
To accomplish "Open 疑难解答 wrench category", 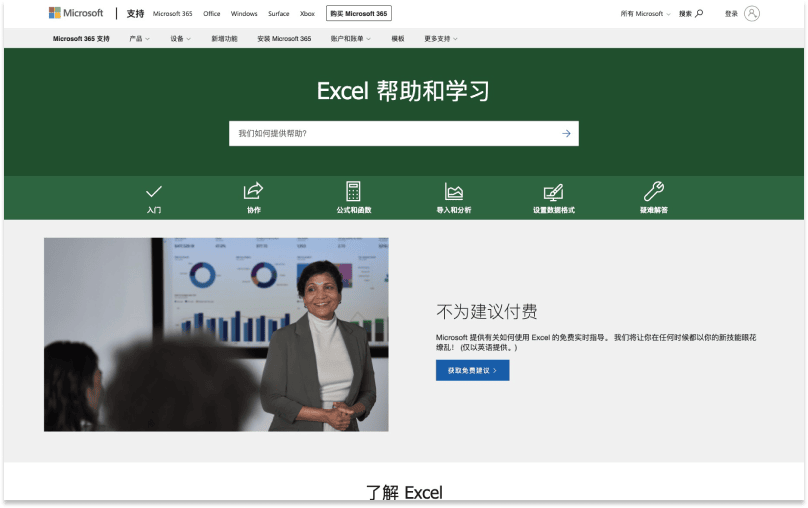I will pos(653,198).
